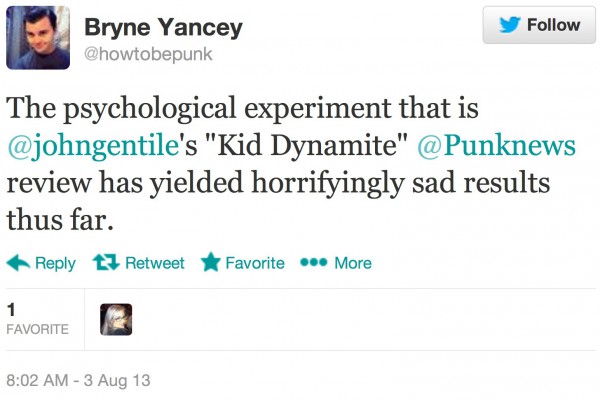Screen dimensions: 600x400
Task: View the small avatar of the favoriting user
Action: (116, 319)
